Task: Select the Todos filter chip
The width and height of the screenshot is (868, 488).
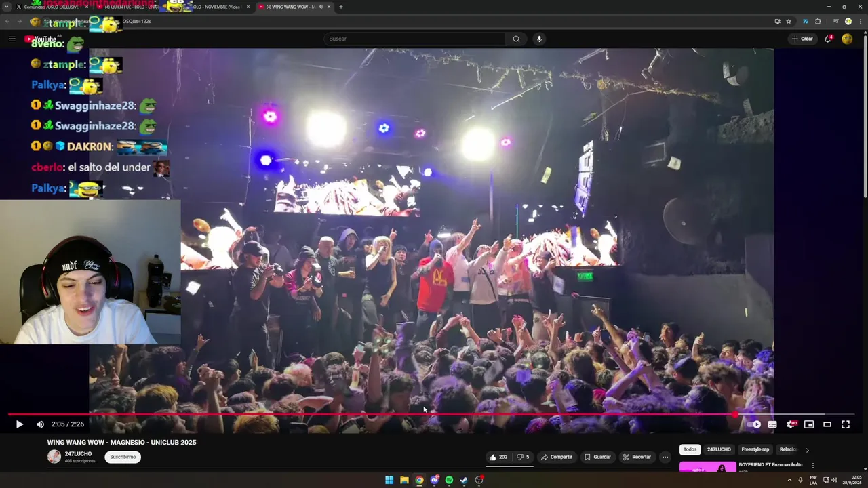Action: click(690, 449)
